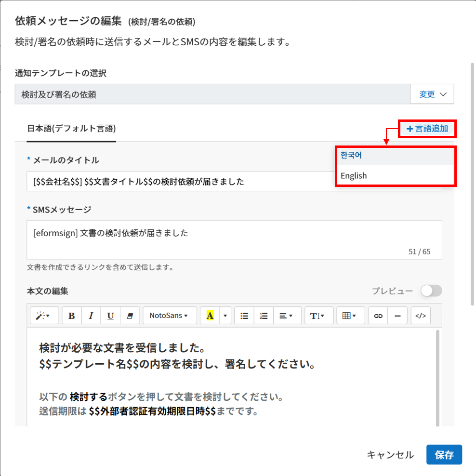Select the 日本語(デフォルト言語) tab

pos(71,129)
